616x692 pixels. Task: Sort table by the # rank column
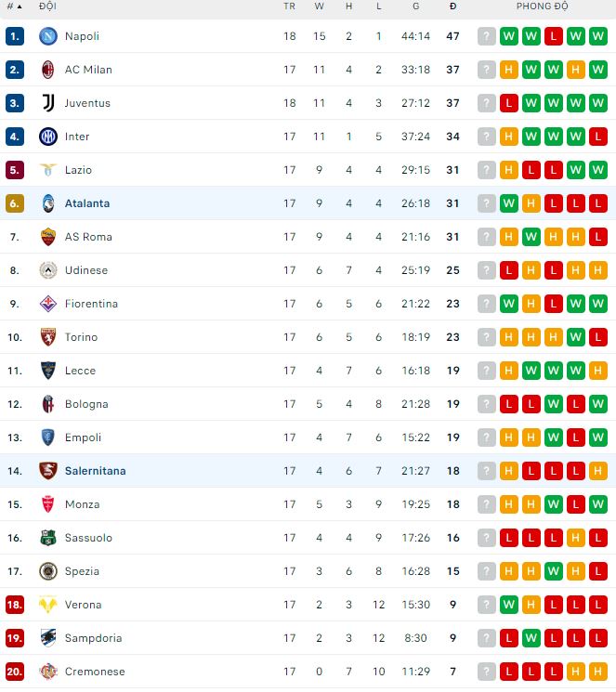pyautogui.click(x=13, y=7)
